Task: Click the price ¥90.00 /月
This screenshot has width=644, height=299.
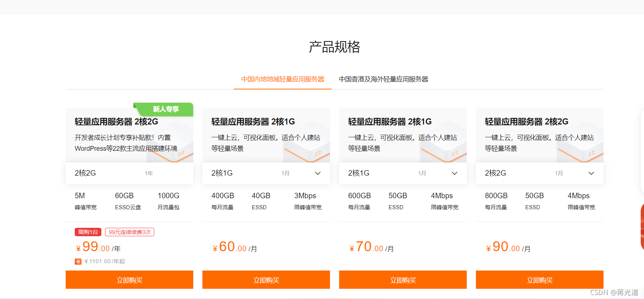Action: pyautogui.click(x=508, y=247)
